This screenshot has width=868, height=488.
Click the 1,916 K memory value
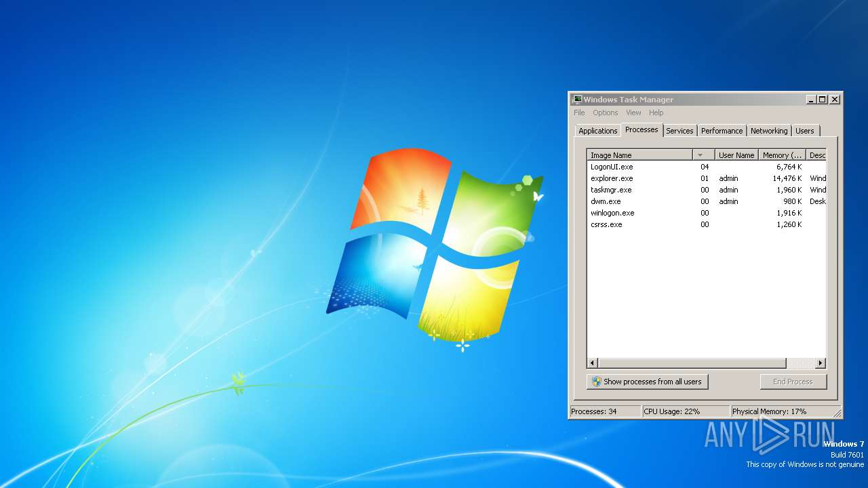[x=789, y=213]
